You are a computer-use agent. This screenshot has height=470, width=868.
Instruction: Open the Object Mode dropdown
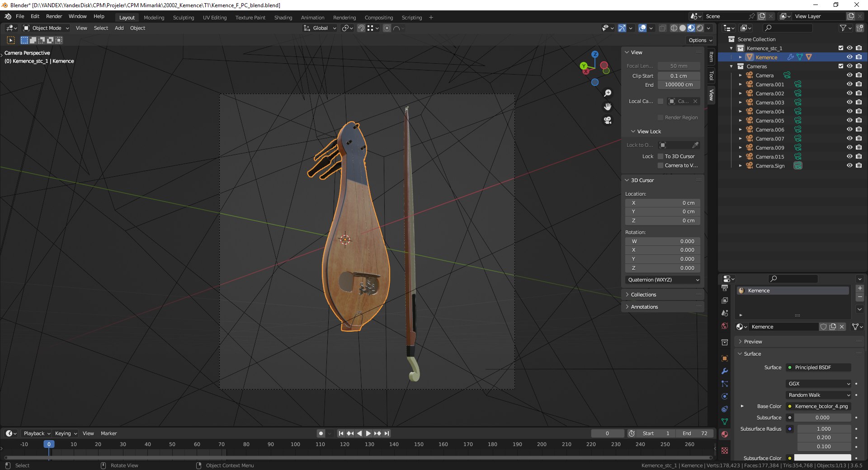point(46,28)
